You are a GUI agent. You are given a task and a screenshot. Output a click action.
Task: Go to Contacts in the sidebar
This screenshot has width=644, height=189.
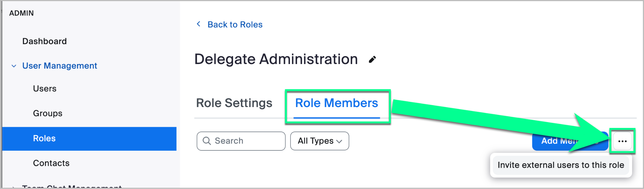coord(51,163)
